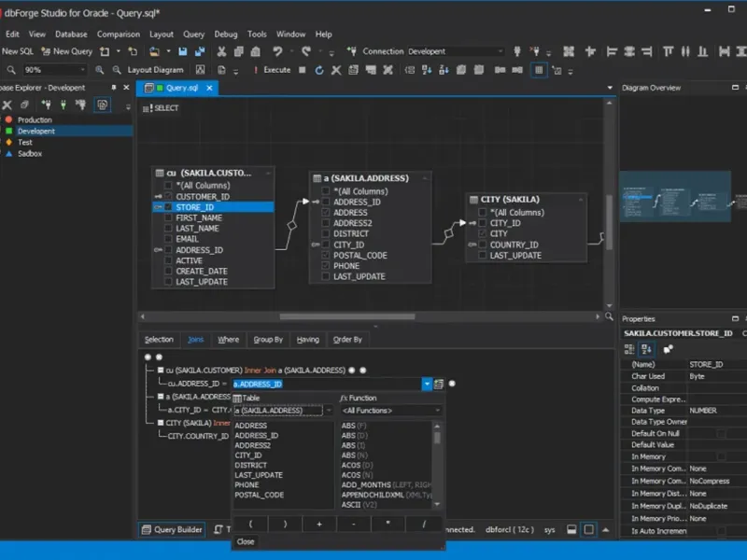This screenshot has width=747, height=560.
Task: Open the Database menu
Action: coord(71,35)
